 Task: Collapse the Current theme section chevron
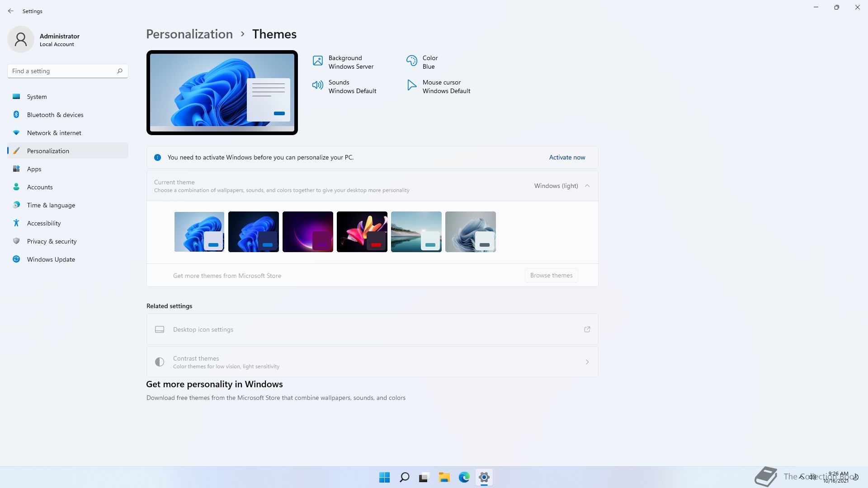pyautogui.click(x=587, y=186)
